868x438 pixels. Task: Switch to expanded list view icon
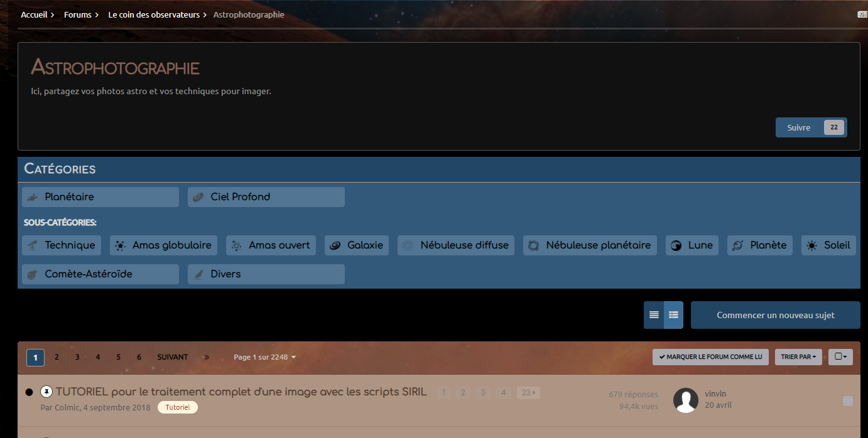click(673, 315)
